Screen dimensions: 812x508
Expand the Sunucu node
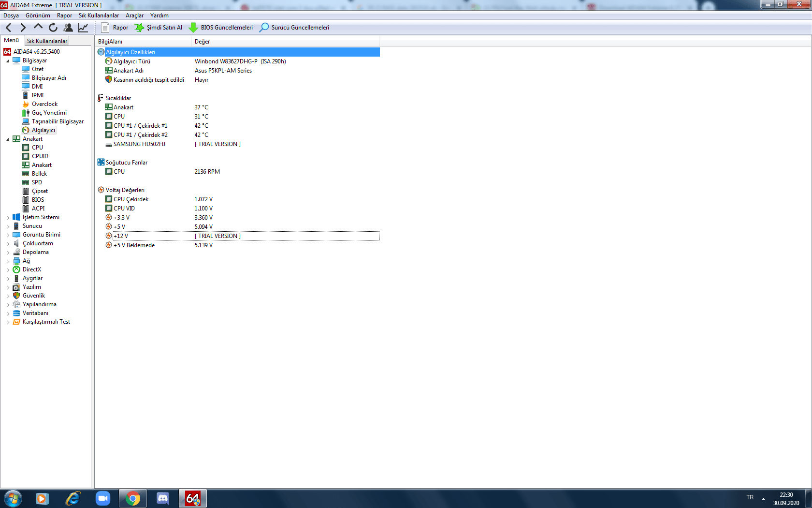coord(8,226)
